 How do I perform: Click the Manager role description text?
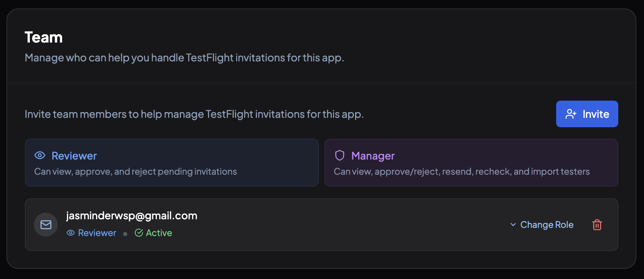coord(461,172)
